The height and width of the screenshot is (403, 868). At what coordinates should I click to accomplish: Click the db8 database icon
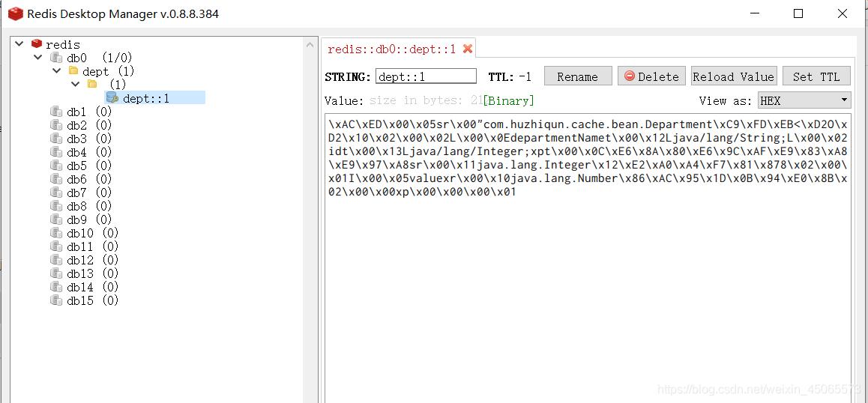pos(56,206)
